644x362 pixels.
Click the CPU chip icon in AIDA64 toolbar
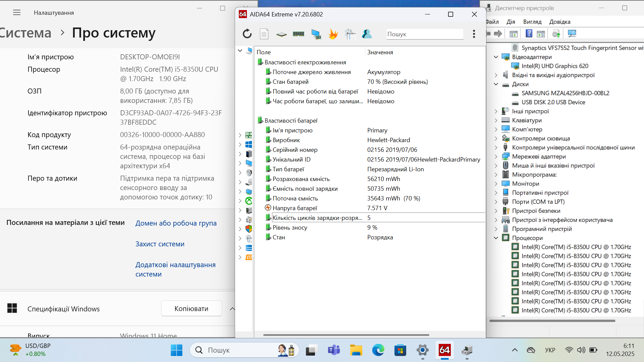(x=281, y=34)
